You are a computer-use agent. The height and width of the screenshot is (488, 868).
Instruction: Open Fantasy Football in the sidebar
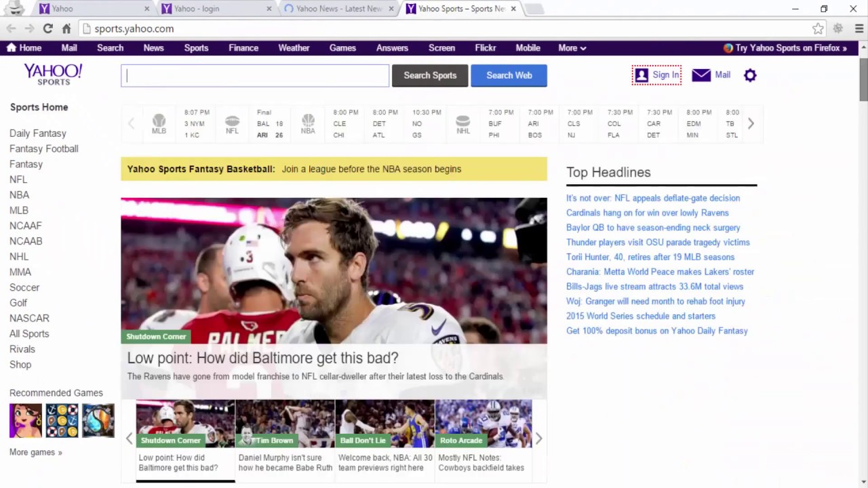(44, 149)
